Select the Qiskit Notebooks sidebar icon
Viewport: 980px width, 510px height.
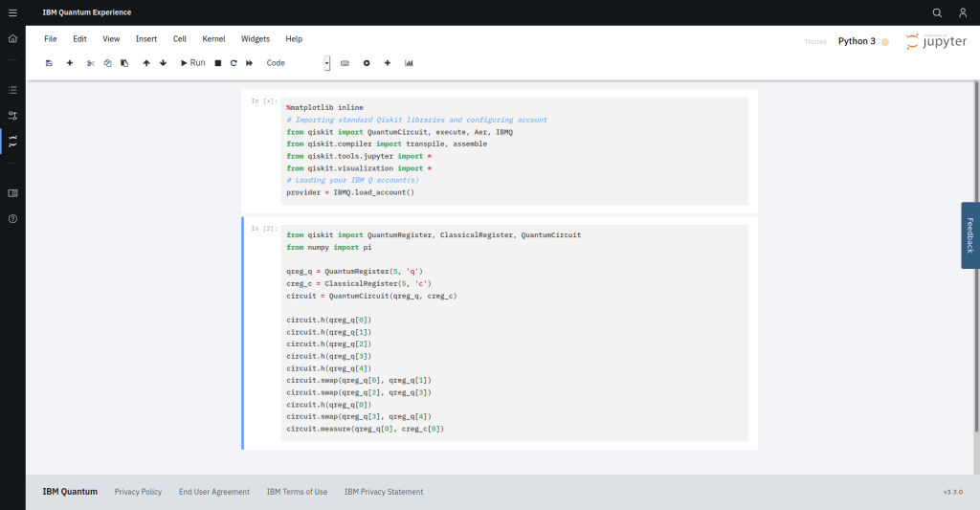coord(12,142)
